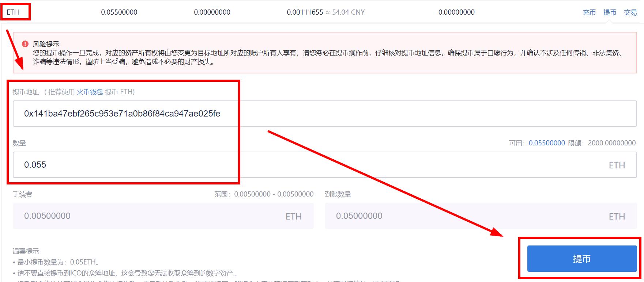
Task: Focus the 数量 amount input field
Action: tap(325, 165)
